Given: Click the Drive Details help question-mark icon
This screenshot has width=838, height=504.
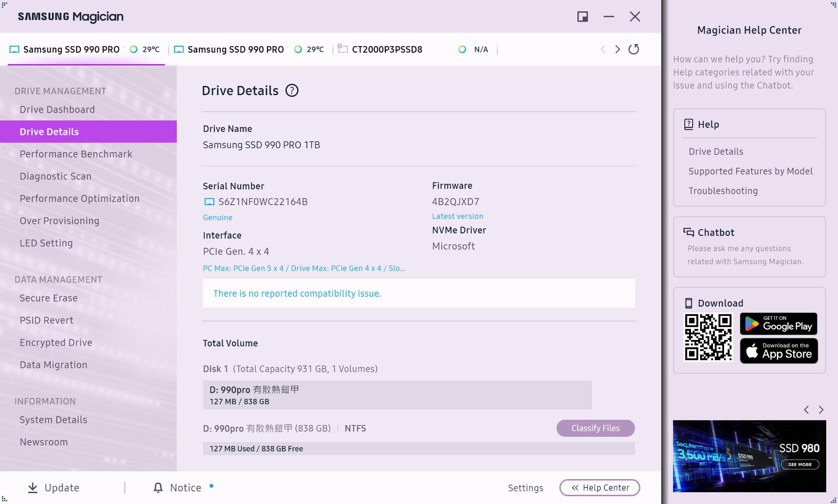Looking at the screenshot, I should (292, 91).
